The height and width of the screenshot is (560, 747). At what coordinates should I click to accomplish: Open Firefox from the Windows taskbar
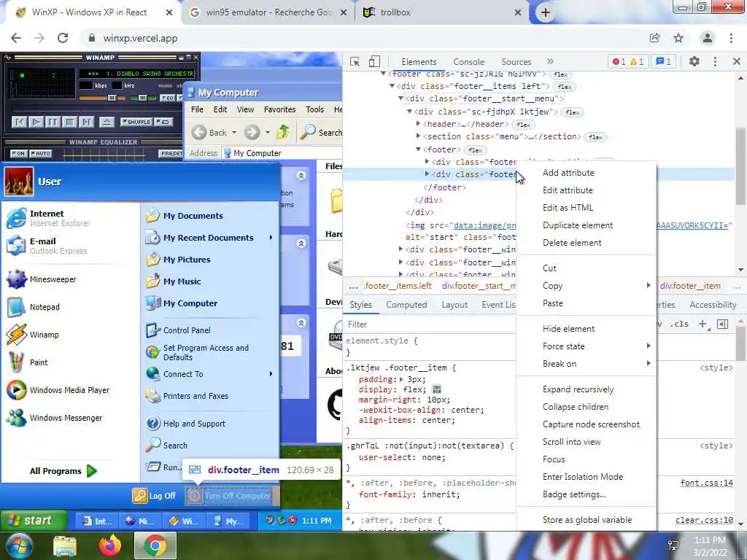110,545
